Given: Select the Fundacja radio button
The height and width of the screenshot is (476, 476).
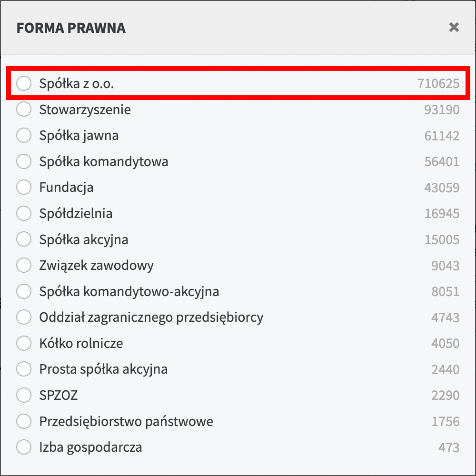Looking at the screenshot, I should (x=24, y=187).
